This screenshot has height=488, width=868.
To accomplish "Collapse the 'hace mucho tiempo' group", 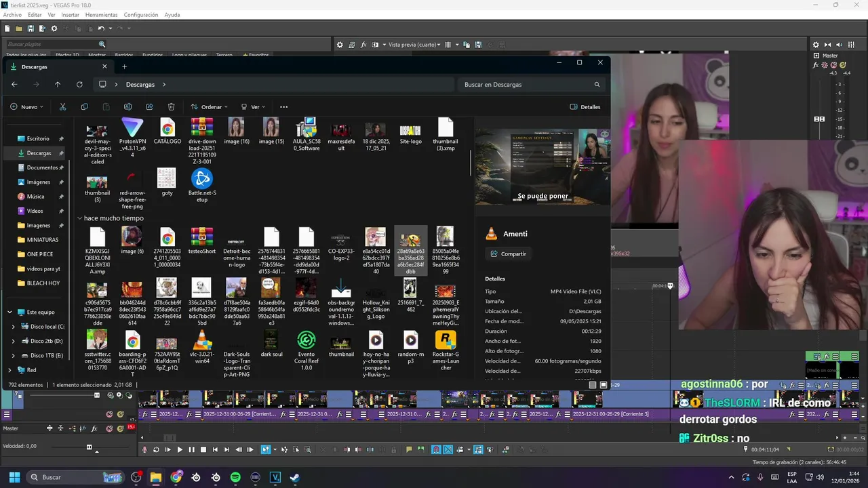I will pyautogui.click(x=79, y=218).
